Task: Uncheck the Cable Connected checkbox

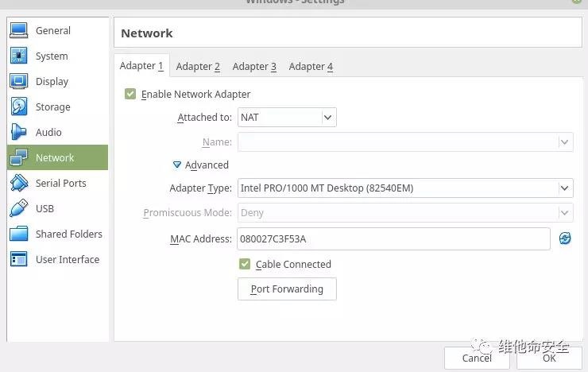Action: 245,264
